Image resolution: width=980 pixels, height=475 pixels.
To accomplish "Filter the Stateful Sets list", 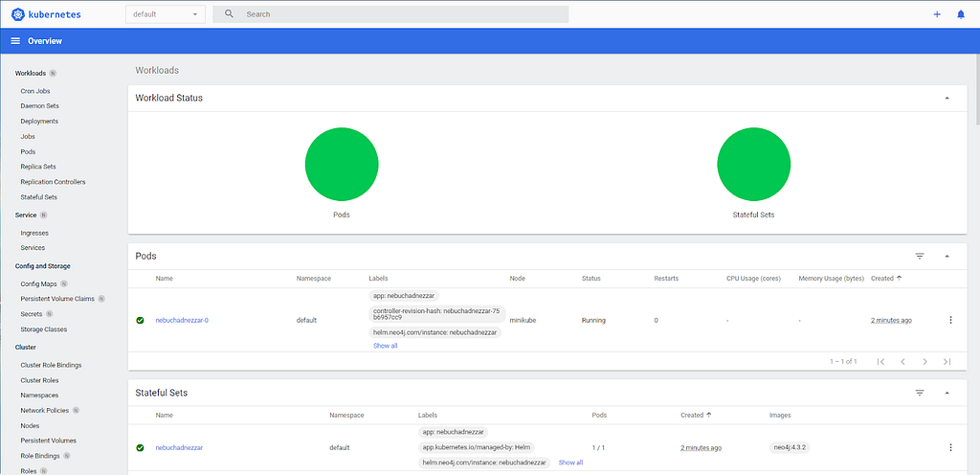I will point(920,393).
